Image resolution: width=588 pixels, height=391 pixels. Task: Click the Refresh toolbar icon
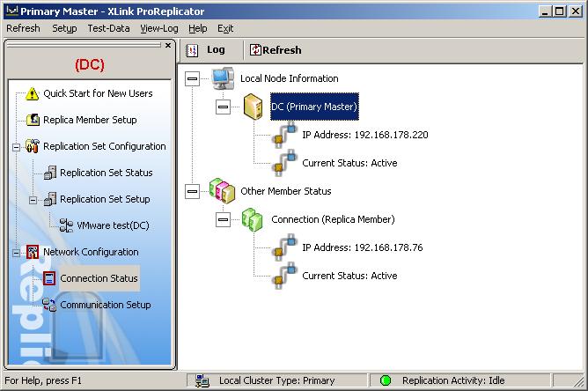tap(255, 50)
